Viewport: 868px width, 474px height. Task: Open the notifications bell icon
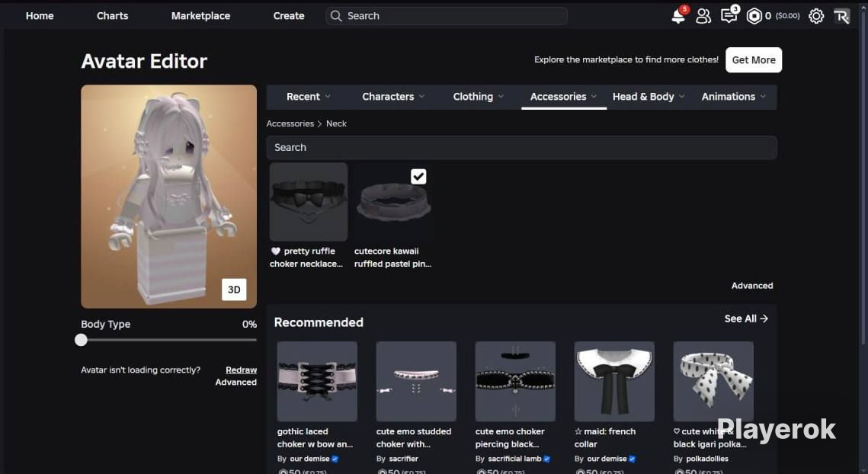[678, 15]
